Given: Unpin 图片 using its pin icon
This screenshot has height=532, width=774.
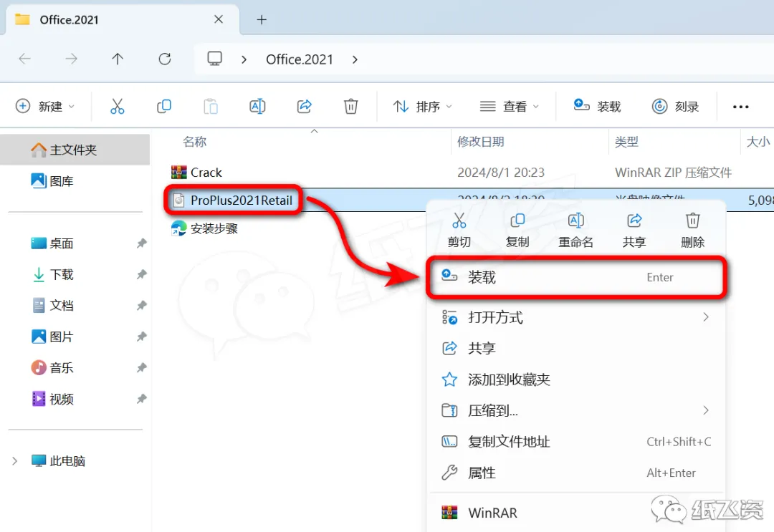Looking at the screenshot, I should point(142,337).
